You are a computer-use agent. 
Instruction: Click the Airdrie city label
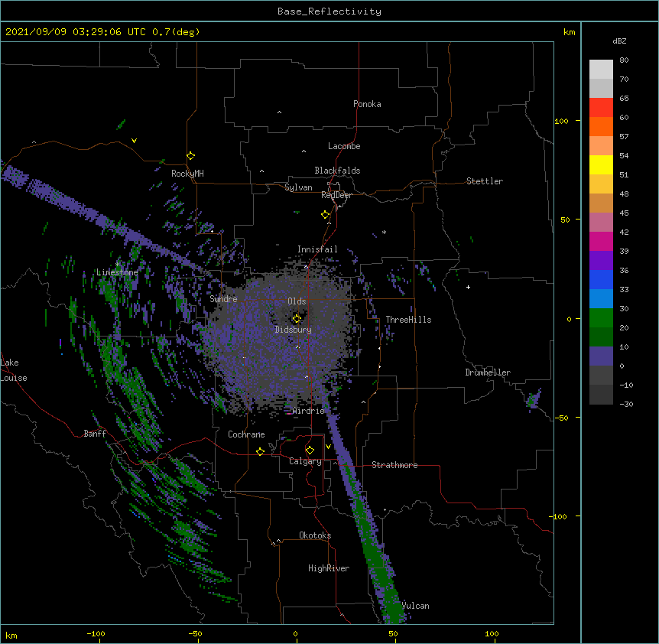pos(309,411)
